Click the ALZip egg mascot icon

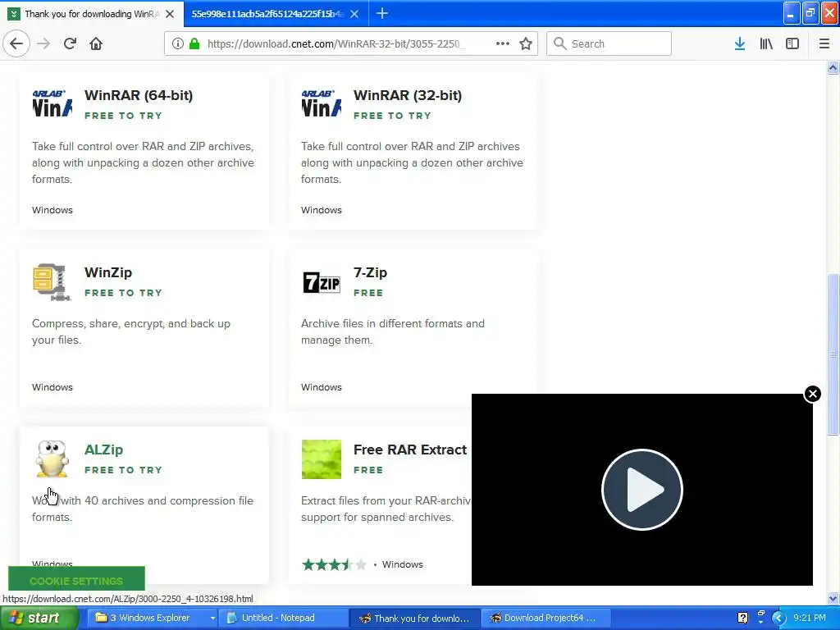(52, 459)
